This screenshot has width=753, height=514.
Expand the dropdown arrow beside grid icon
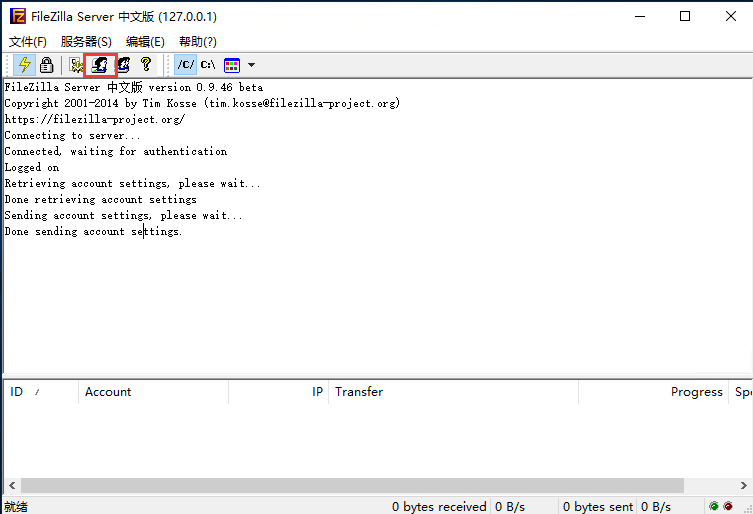point(251,65)
